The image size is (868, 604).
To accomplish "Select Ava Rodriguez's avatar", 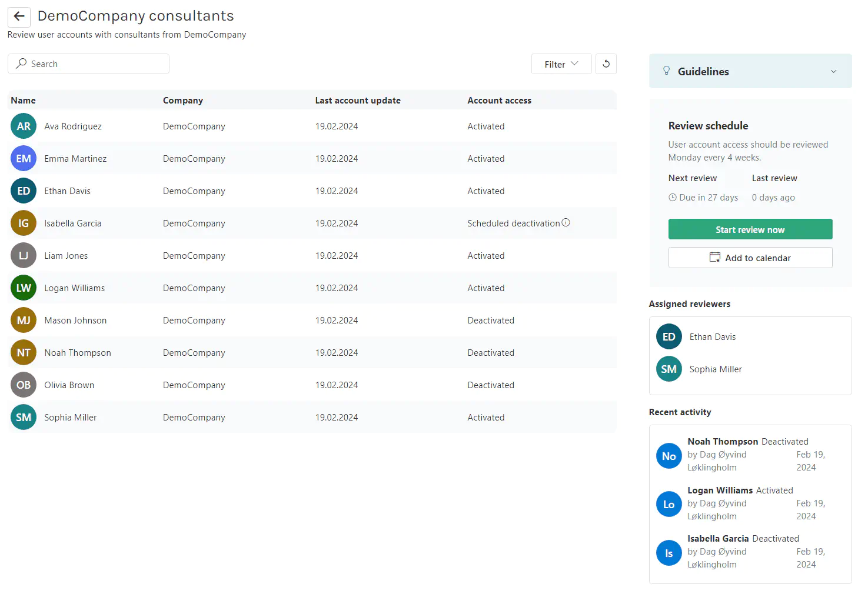I will coord(23,126).
